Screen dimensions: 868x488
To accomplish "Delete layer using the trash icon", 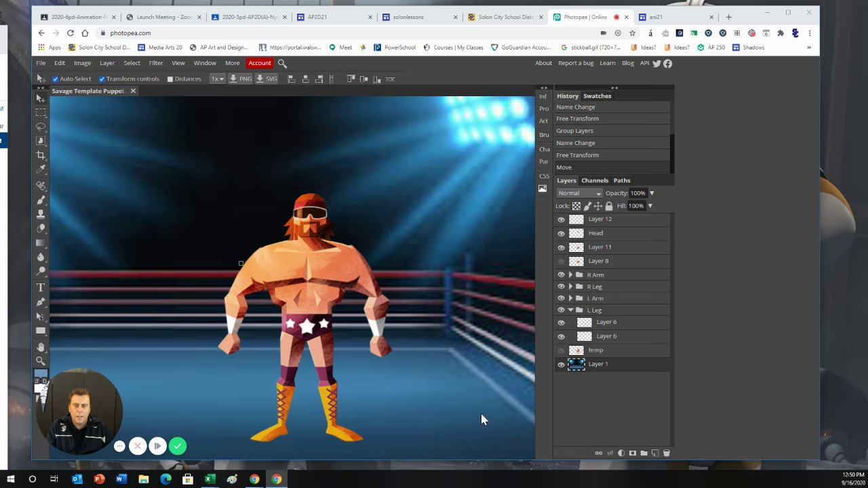I will pyautogui.click(x=667, y=453).
